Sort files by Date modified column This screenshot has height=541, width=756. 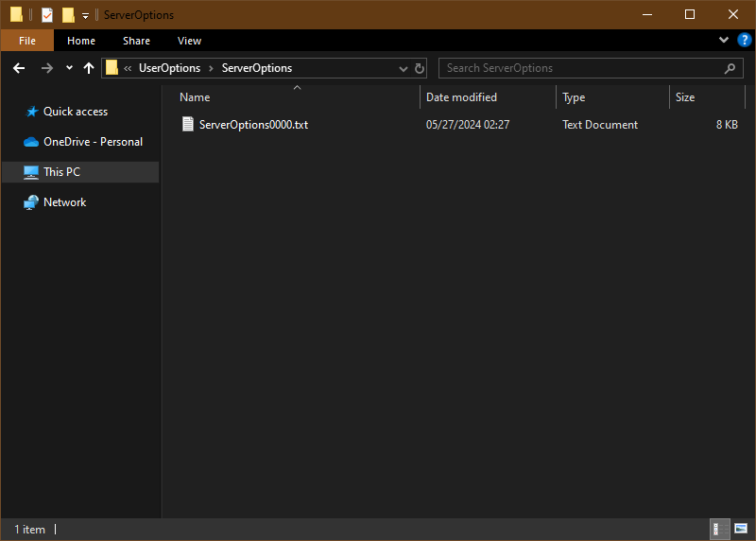click(461, 97)
